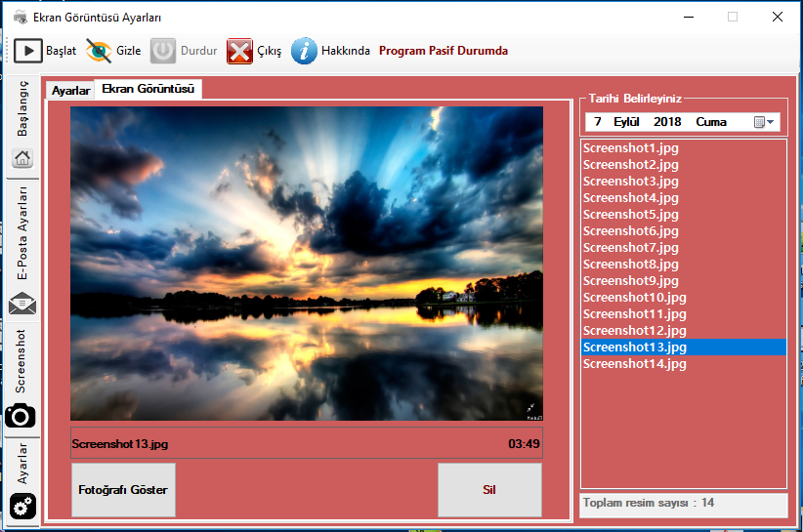Select Screenshot4.jpg in the list
This screenshot has width=803, height=532.
[x=684, y=197]
